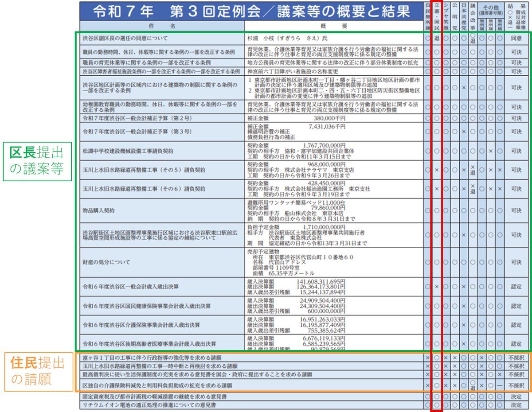Click the contract amount '1,767,700,000円'
The height and width of the screenshot is (412, 532).
click(x=324, y=145)
